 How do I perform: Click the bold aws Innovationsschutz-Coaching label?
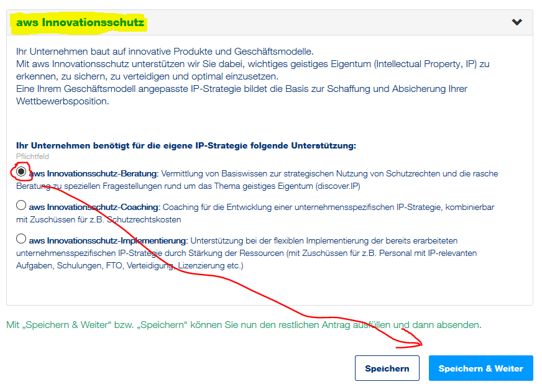pyautogui.click(x=94, y=207)
